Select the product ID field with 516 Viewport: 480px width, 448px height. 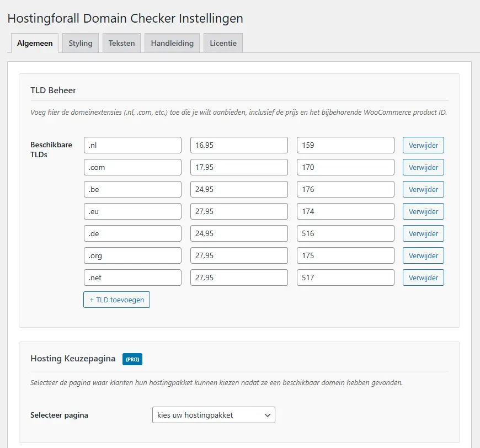pyautogui.click(x=345, y=233)
